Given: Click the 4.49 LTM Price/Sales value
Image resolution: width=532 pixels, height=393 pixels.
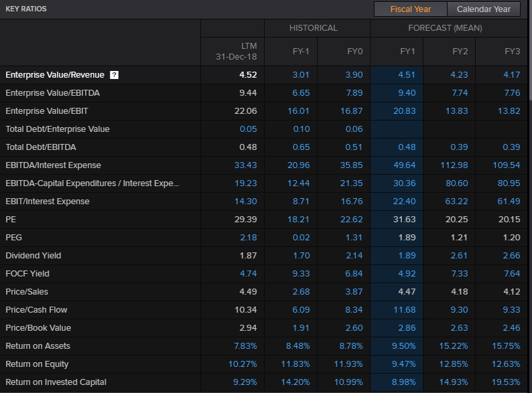Looking at the screenshot, I should click(x=249, y=292).
